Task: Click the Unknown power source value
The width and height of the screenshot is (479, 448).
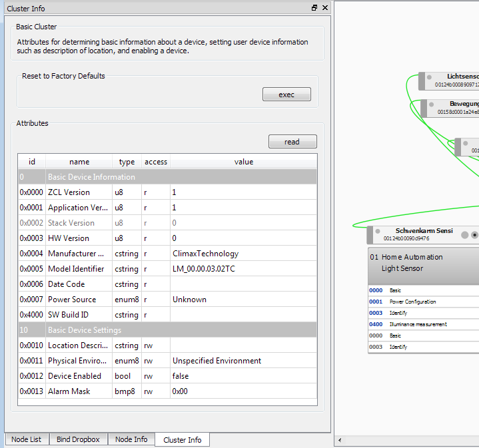Action: pos(243,300)
